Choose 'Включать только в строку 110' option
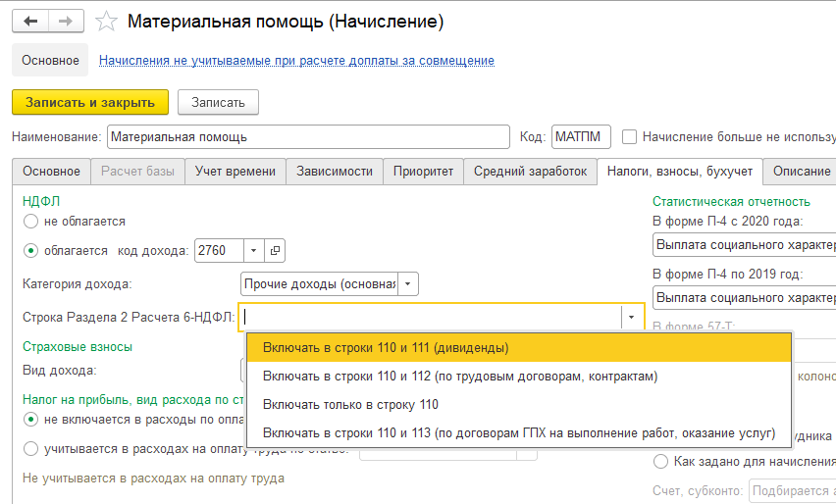This screenshot has height=504, width=836. [350, 404]
